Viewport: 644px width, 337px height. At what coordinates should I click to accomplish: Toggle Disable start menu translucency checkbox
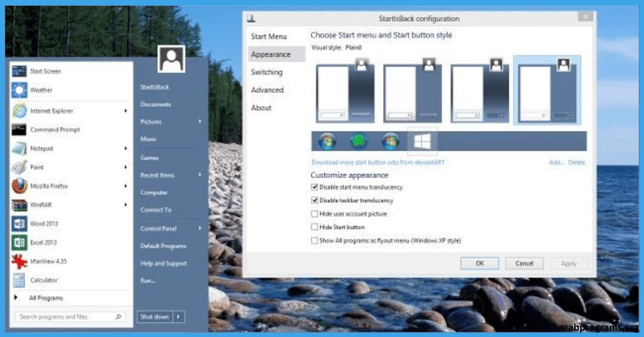click(314, 187)
